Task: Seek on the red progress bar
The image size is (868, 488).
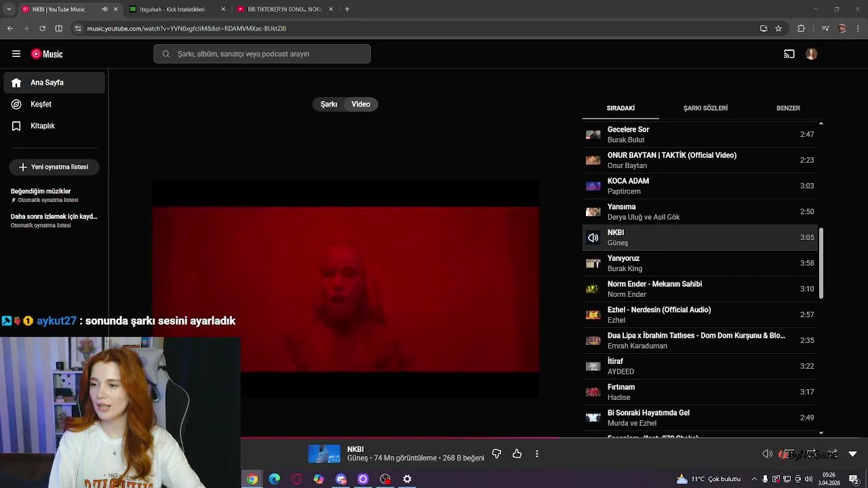Action: click(400, 438)
